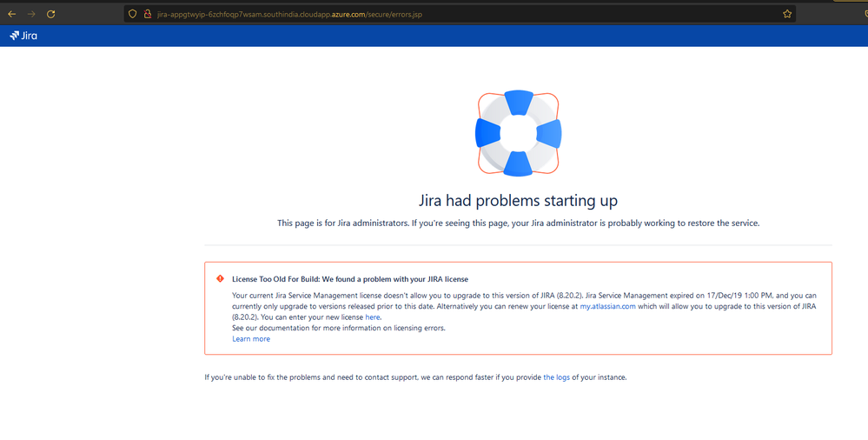
Task: Click the 'Jira had problems starting up' heading
Action: click(x=518, y=200)
